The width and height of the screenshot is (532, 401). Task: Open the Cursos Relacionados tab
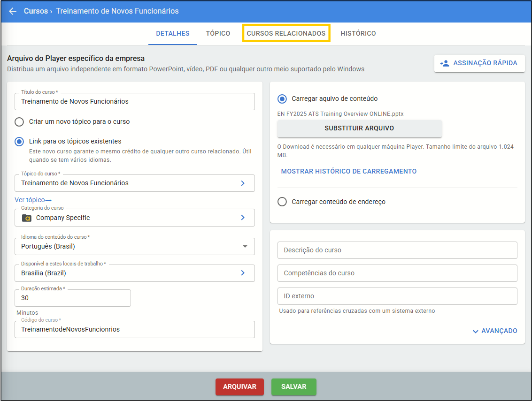286,33
